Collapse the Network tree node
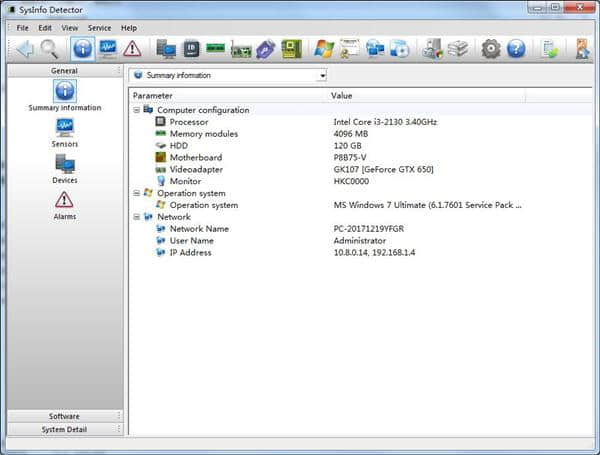600x455 pixels. [136, 217]
